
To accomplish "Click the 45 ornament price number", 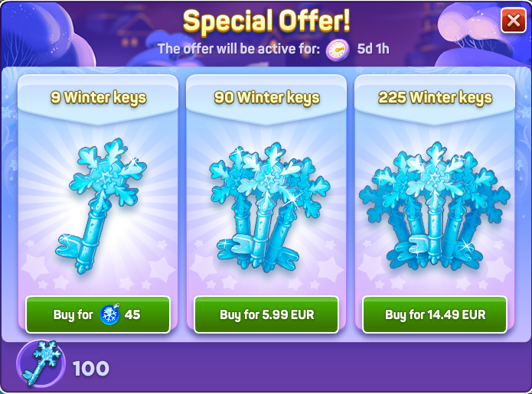I will pos(132,314).
